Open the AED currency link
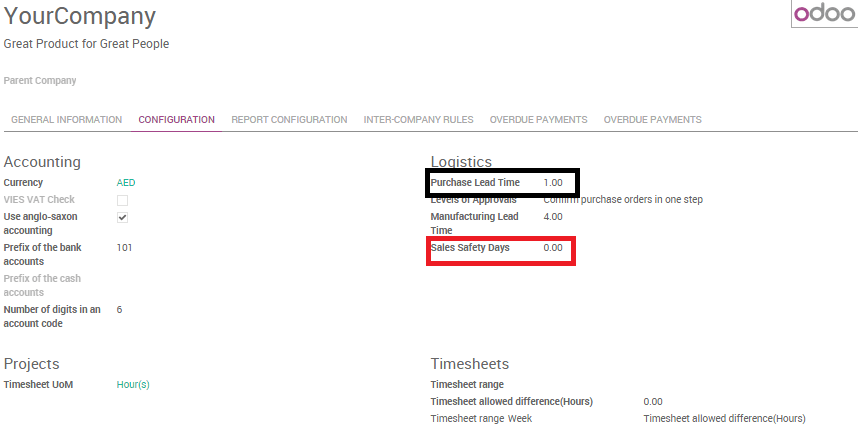Viewport: 858px width, 428px height. click(126, 183)
